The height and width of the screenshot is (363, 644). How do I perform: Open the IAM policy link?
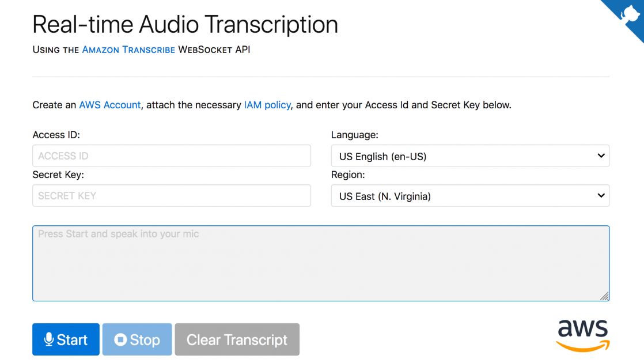click(267, 105)
